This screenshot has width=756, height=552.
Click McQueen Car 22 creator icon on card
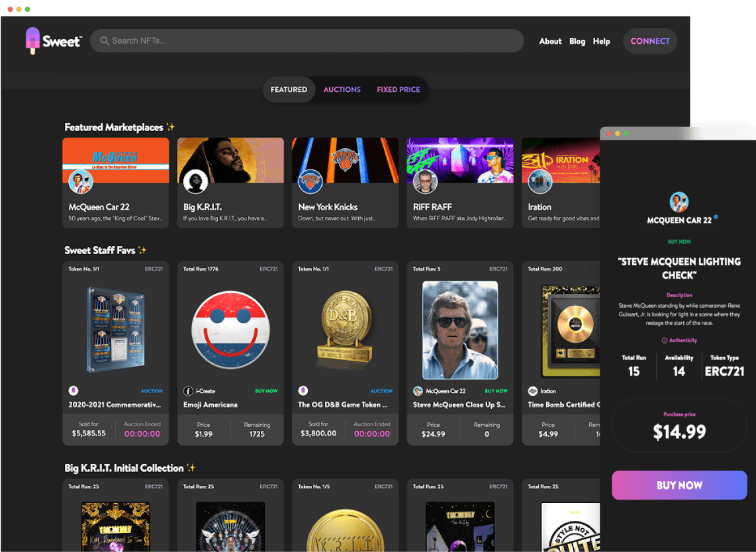click(x=418, y=391)
